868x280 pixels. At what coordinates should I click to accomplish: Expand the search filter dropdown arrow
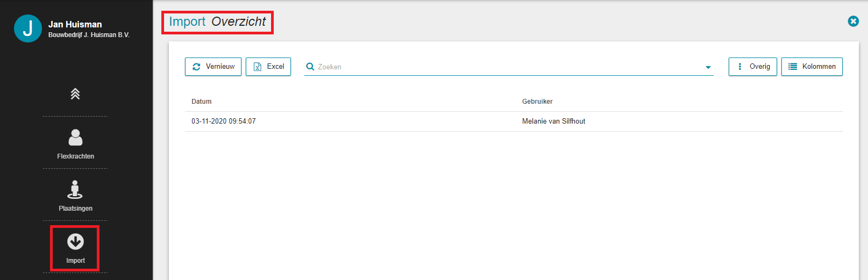708,67
